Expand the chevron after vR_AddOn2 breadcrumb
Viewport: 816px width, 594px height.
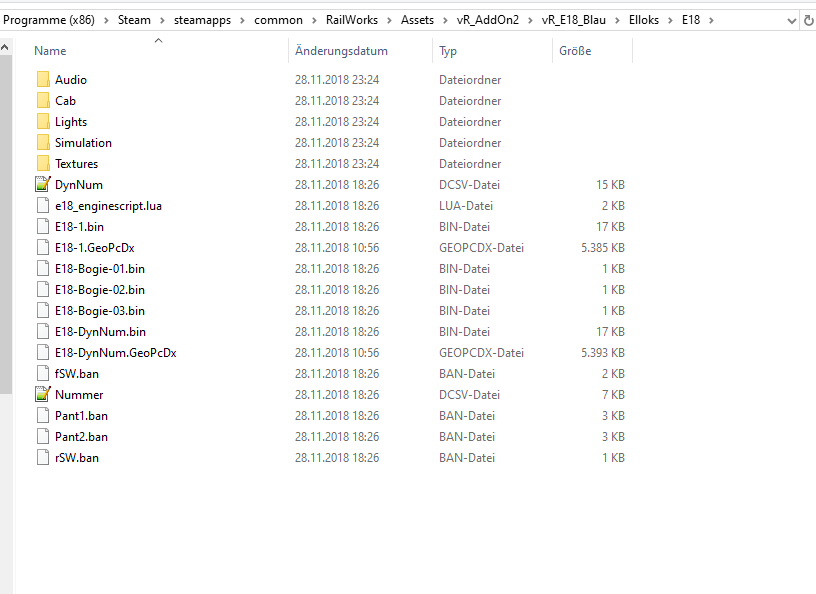[530, 20]
